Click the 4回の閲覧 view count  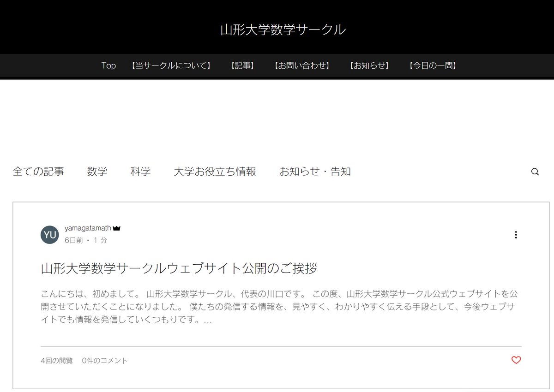coord(57,361)
